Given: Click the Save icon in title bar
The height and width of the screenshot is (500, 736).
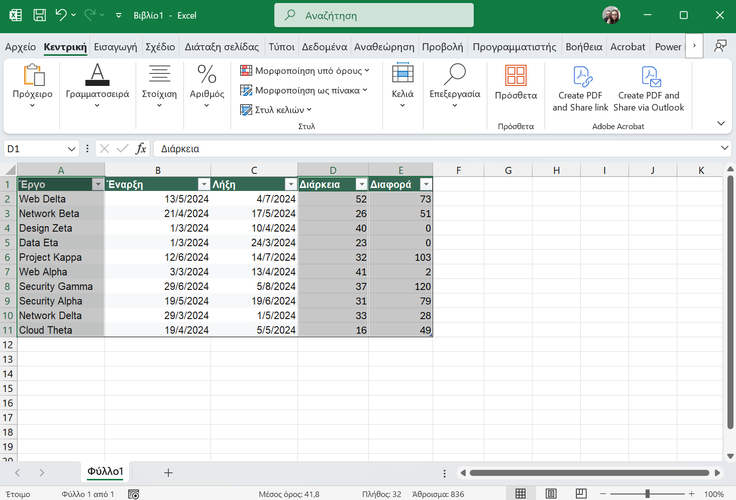Looking at the screenshot, I should coord(39,16).
